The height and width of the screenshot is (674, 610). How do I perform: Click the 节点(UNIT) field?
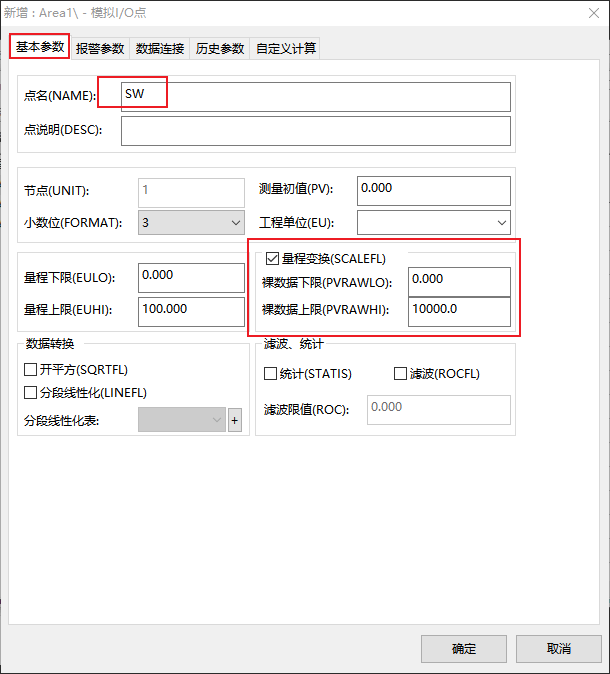coord(191,193)
